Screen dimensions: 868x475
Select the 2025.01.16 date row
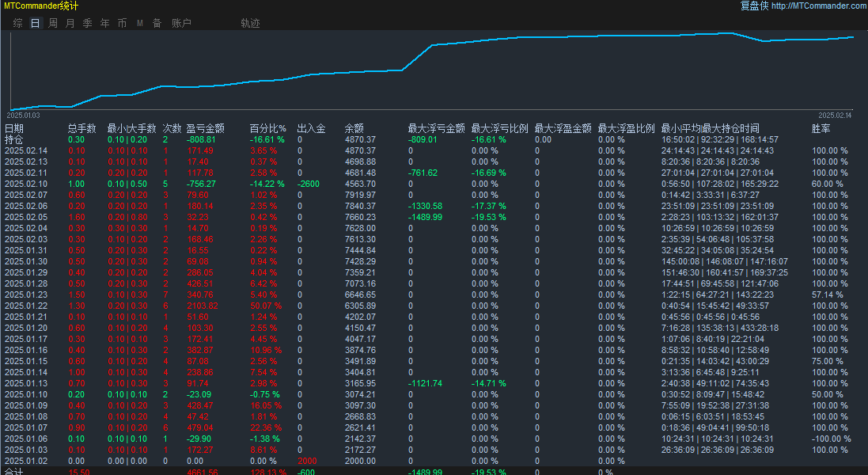click(26, 350)
